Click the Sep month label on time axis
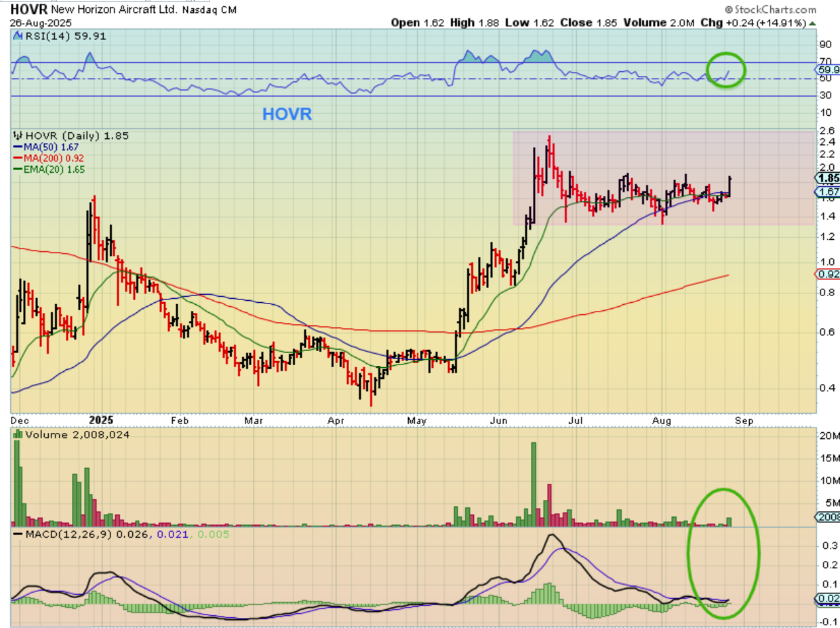Image resolution: width=840 pixels, height=628 pixels. [x=744, y=420]
